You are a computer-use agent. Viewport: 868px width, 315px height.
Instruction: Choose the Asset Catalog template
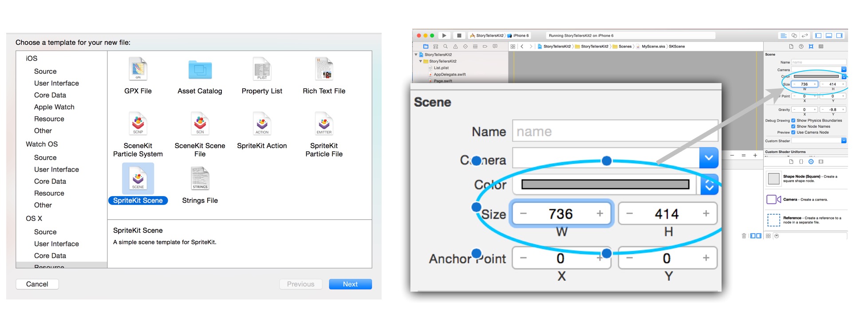(200, 70)
